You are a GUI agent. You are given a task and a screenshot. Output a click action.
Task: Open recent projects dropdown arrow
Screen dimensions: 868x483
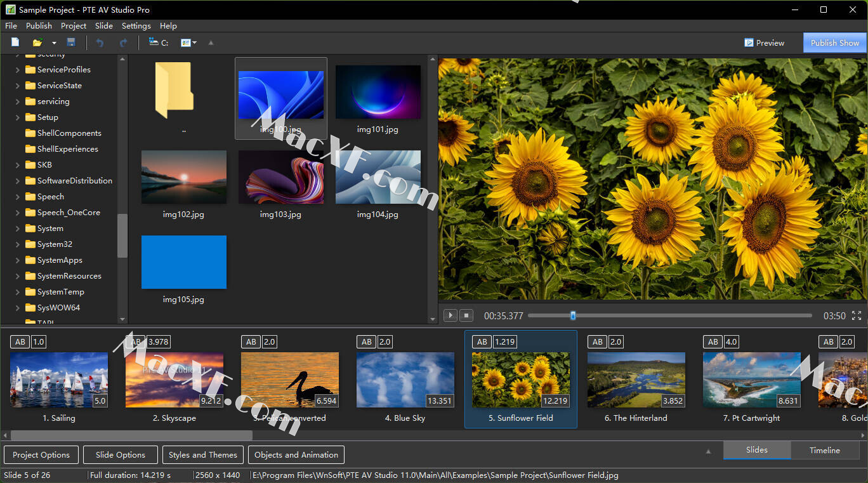click(54, 43)
